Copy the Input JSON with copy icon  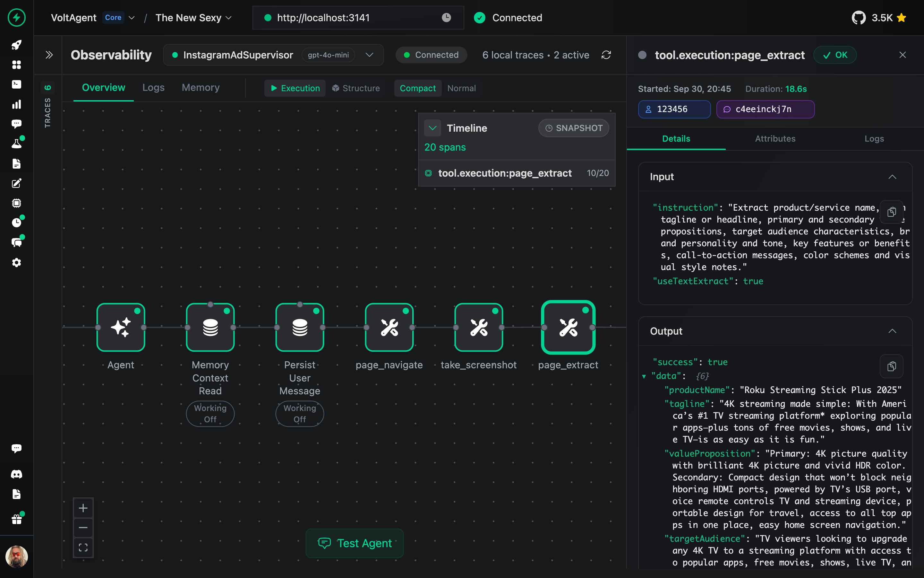click(892, 212)
